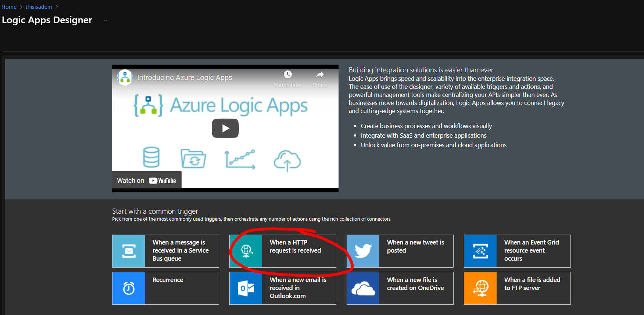Image resolution: width=644 pixels, height=315 pixels.
Task: Click the video Share arrow icon
Action: [x=320, y=75]
